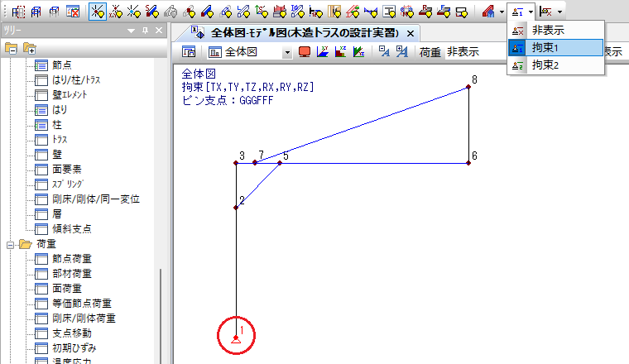Toggle the blue node display lightbulb icon
Screen dimensions: 629x364
(x=134, y=12)
